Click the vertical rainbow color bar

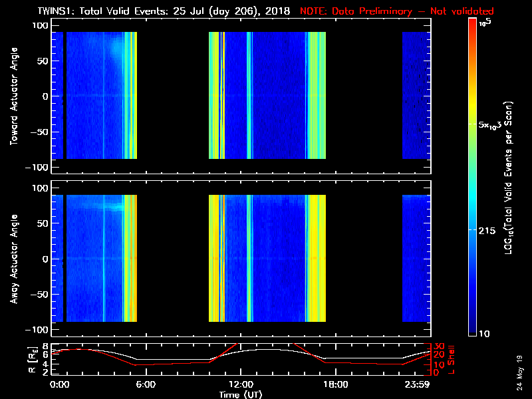click(x=472, y=177)
